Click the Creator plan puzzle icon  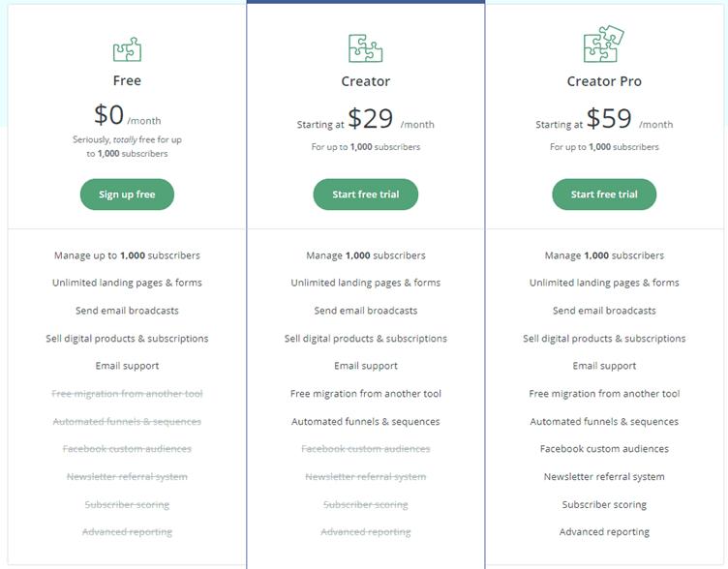click(x=366, y=48)
